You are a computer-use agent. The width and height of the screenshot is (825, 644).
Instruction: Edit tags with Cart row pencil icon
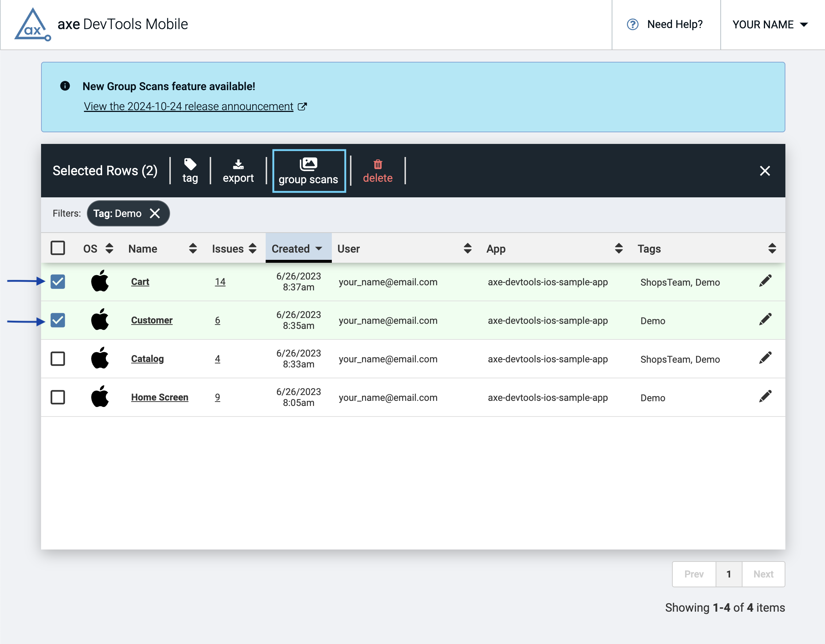click(x=765, y=281)
